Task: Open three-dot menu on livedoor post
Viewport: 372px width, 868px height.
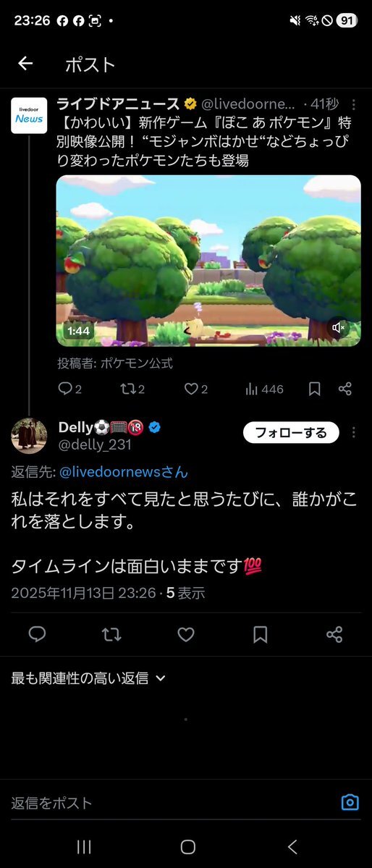Action: click(x=354, y=105)
